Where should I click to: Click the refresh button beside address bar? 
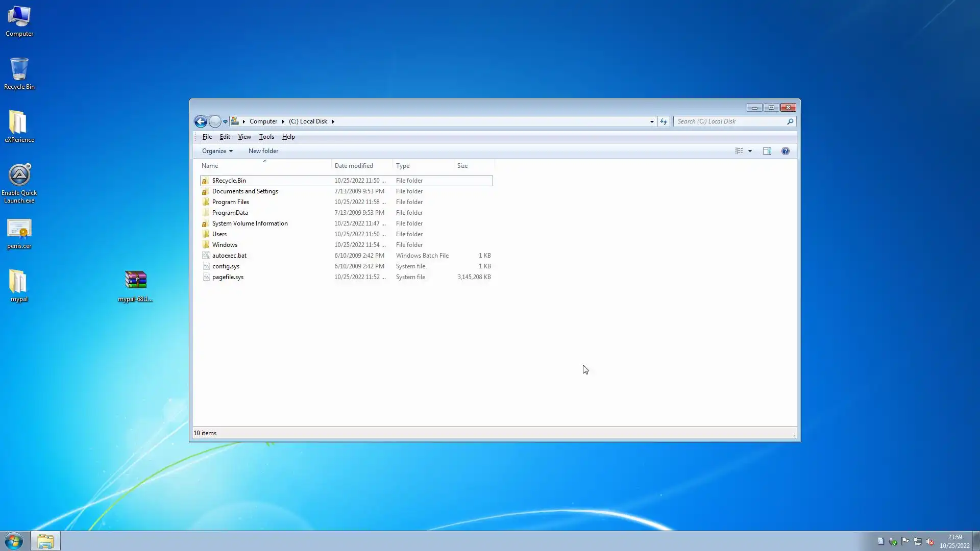point(663,121)
